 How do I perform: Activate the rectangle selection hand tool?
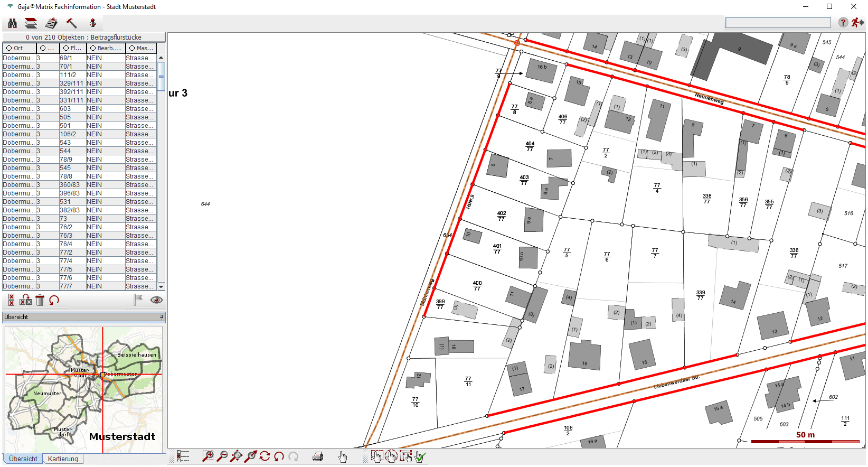tap(376, 456)
